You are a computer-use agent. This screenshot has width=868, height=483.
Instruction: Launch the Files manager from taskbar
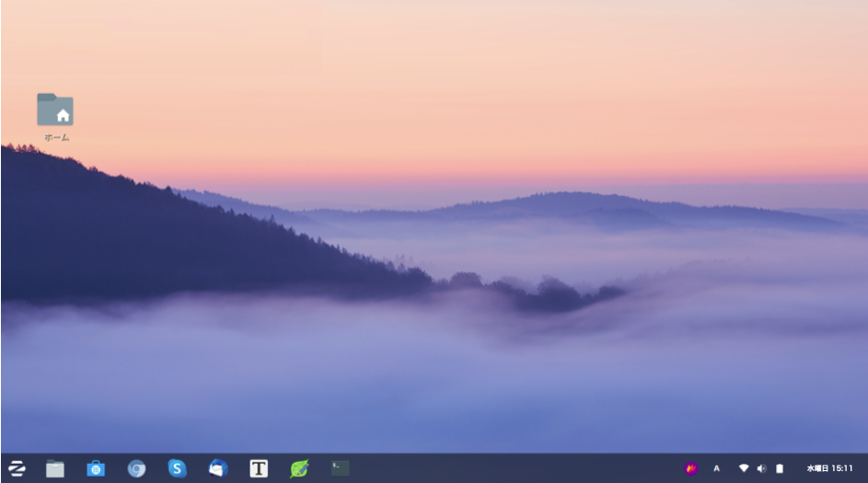55,468
